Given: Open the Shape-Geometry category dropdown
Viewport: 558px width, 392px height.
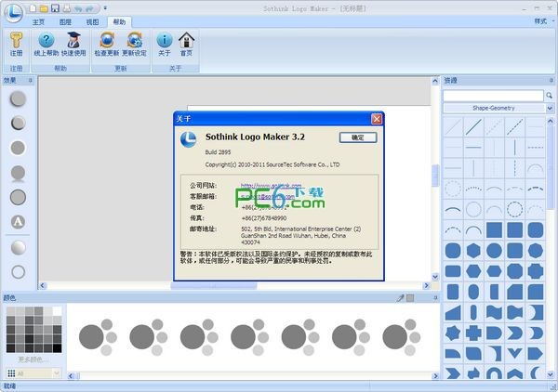Looking at the screenshot, I should (550, 108).
